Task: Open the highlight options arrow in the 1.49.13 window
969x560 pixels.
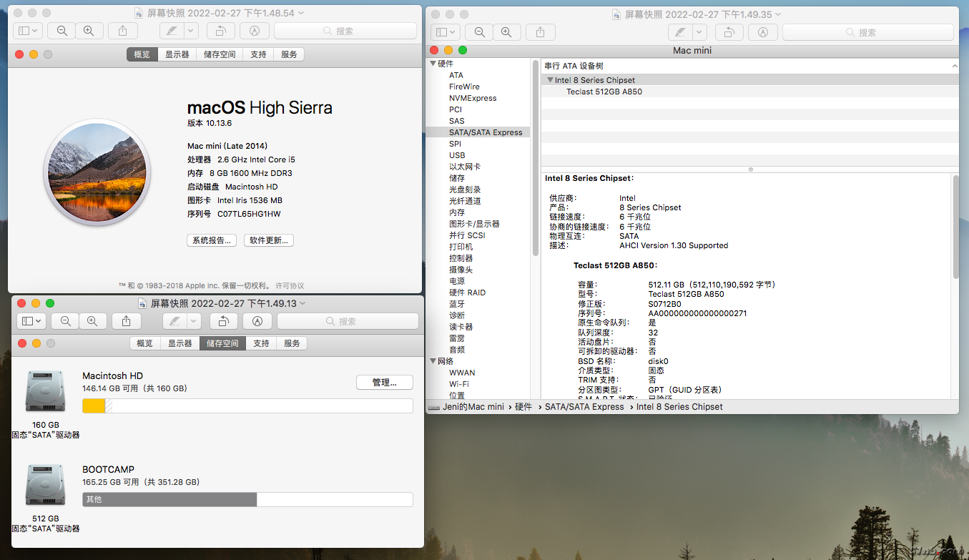Action: (x=195, y=321)
